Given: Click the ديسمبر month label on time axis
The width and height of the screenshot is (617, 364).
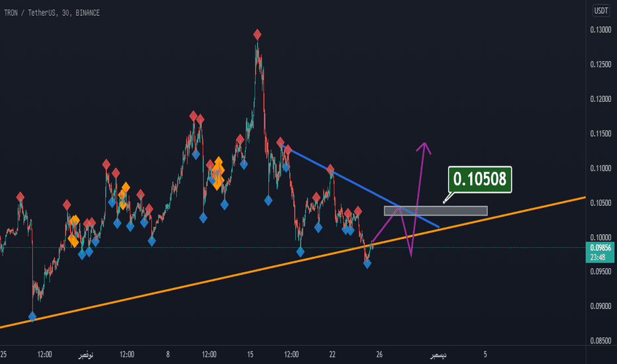Looking at the screenshot, I should pyautogui.click(x=438, y=355).
